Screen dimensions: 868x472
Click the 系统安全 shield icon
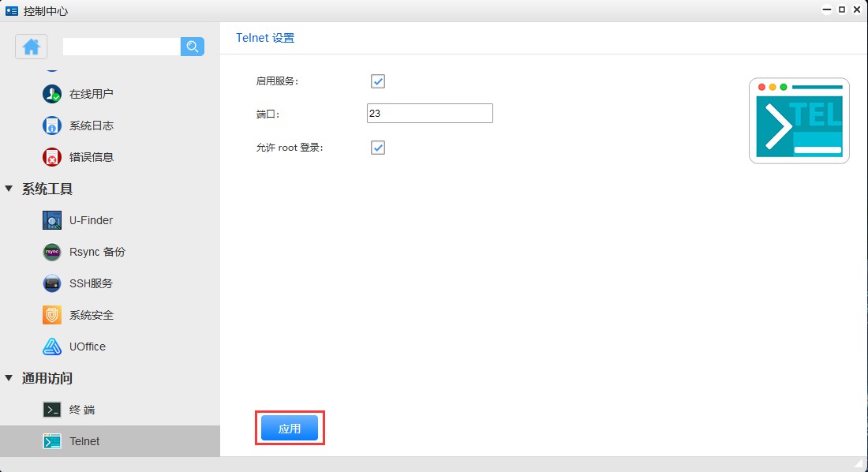tap(52, 315)
